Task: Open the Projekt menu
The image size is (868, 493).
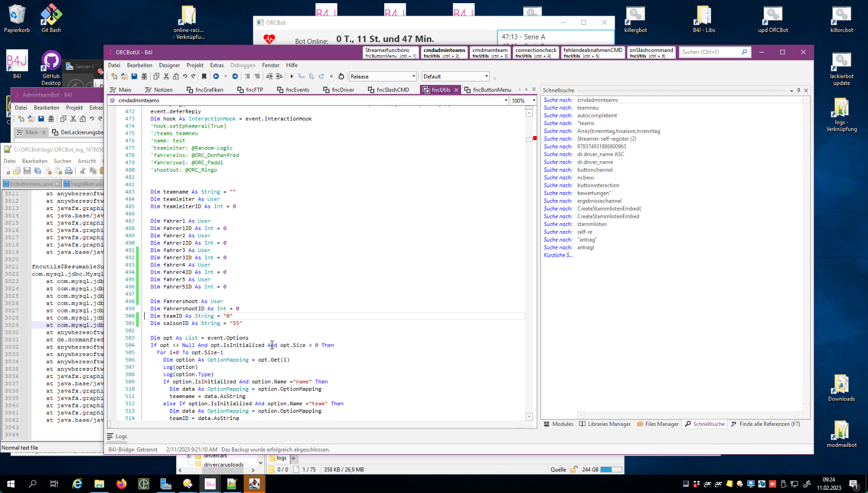Action: (195, 65)
